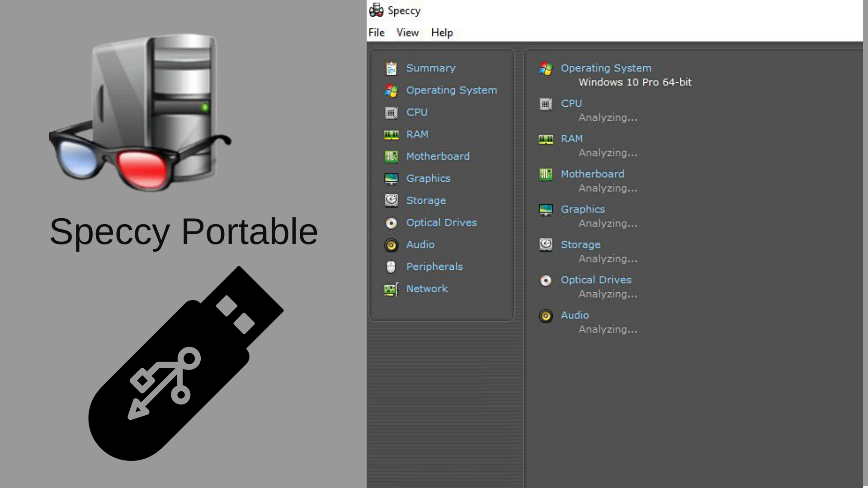Click the CPU icon in summary panel
The width and height of the screenshot is (868, 488).
[546, 104]
